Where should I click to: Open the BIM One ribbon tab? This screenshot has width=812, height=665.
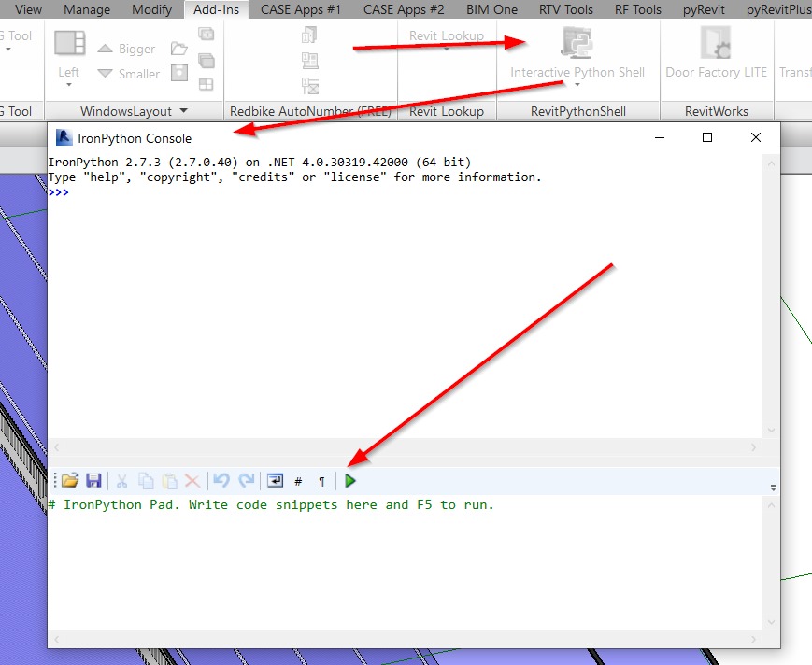tap(491, 9)
